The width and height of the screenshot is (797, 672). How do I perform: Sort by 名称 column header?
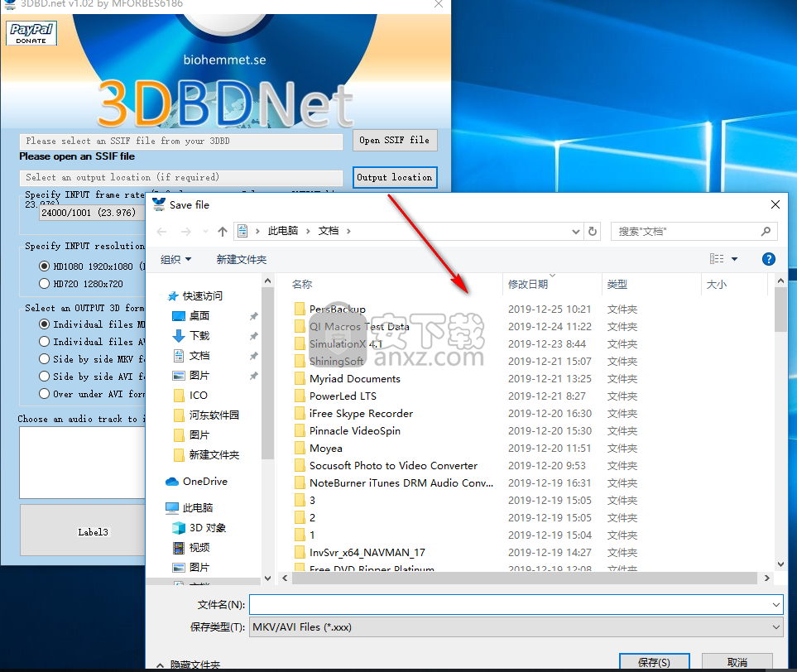tap(302, 284)
